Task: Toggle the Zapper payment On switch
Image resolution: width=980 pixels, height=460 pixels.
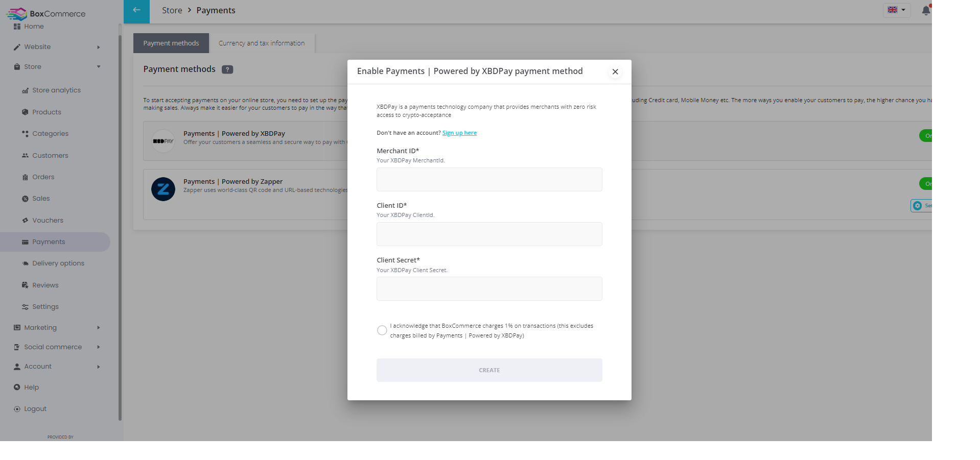Action: coord(926,184)
